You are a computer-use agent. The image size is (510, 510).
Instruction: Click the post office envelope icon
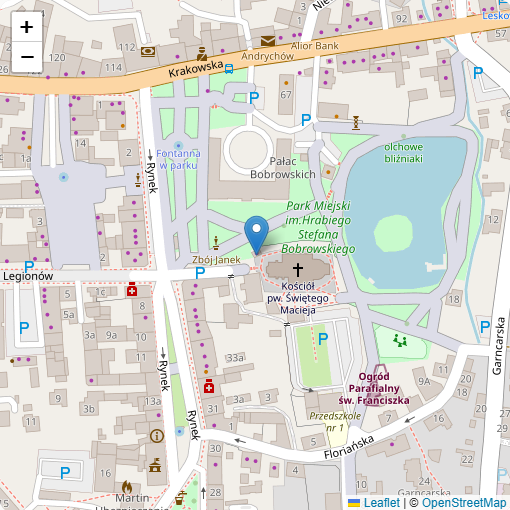268,41
